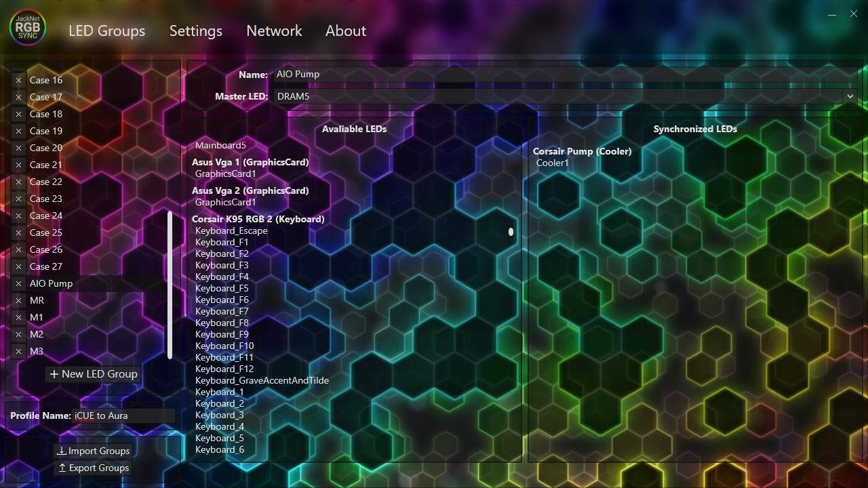Select the Case 20 group

click(x=46, y=148)
